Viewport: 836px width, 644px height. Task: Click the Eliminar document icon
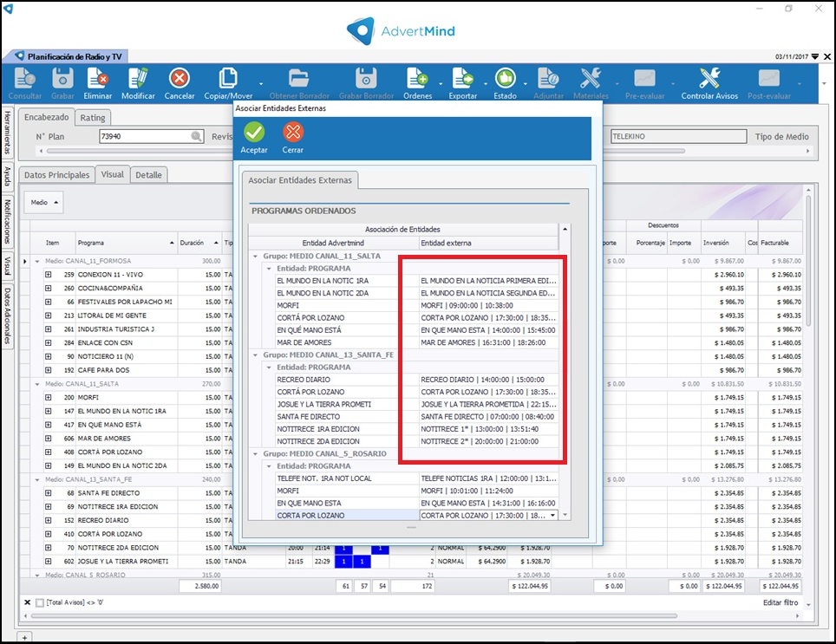pyautogui.click(x=98, y=78)
